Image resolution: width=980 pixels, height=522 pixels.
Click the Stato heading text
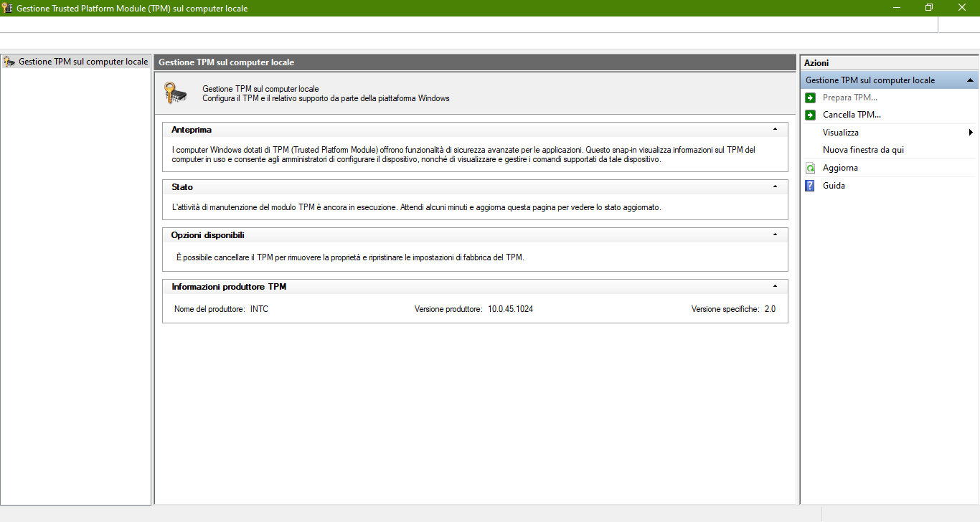(x=182, y=187)
